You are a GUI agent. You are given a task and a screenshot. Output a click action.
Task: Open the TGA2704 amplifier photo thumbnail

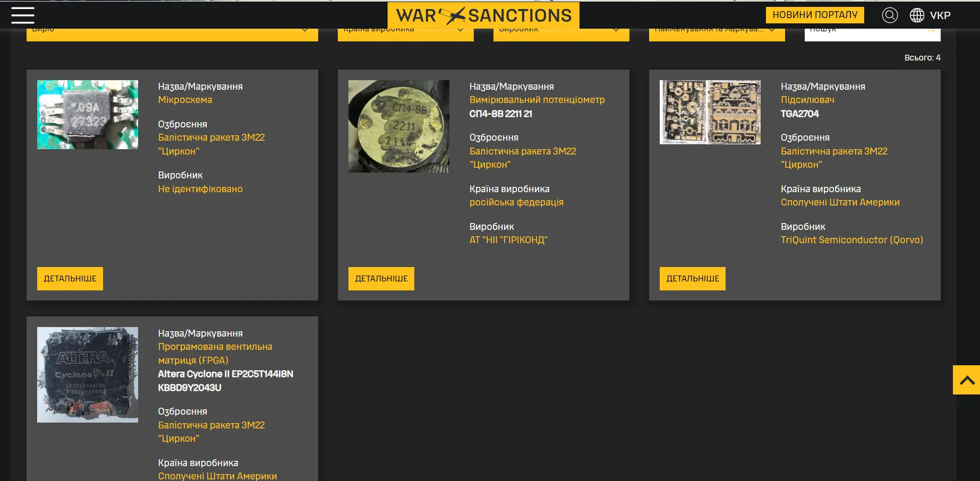(710, 112)
